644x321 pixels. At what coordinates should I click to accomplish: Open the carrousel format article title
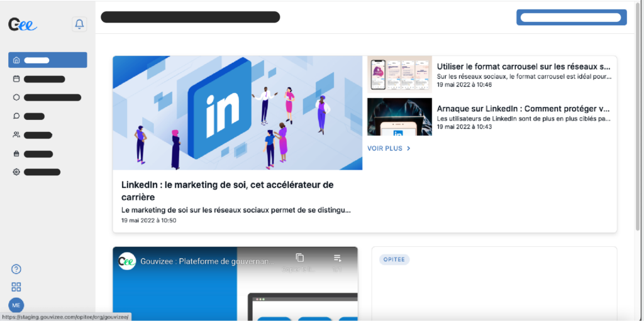tap(524, 67)
